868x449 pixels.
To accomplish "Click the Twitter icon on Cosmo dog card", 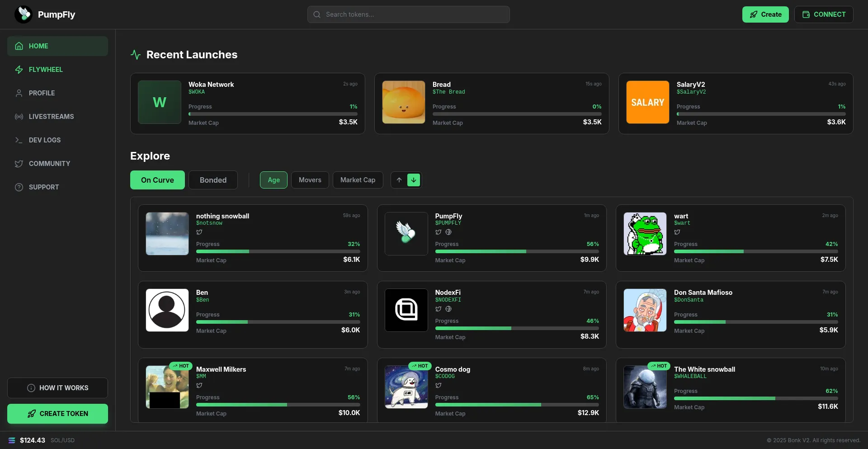I will coord(439,386).
